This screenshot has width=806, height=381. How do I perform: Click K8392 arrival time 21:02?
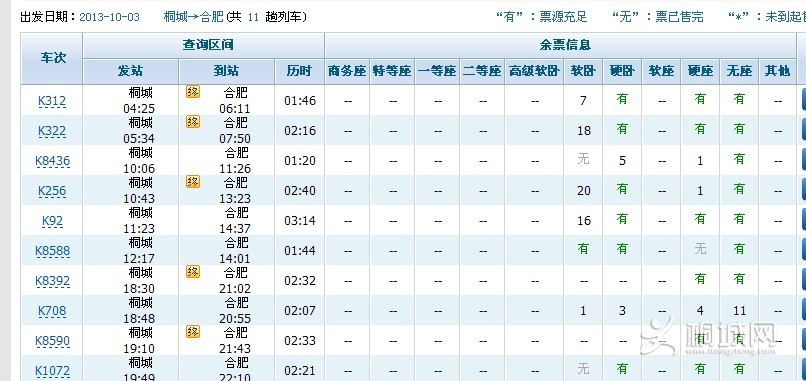click(x=235, y=288)
